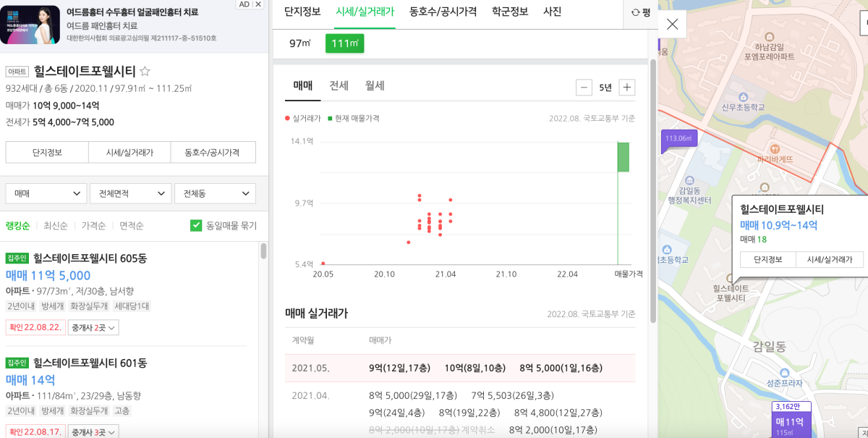The height and width of the screenshot is (438, 868).
Task: Sort listings by 최신순
Action: (x=56, y=226)
